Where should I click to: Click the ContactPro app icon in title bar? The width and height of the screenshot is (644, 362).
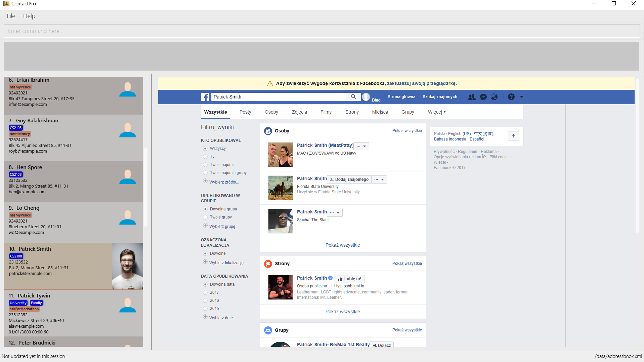(6, 4)
